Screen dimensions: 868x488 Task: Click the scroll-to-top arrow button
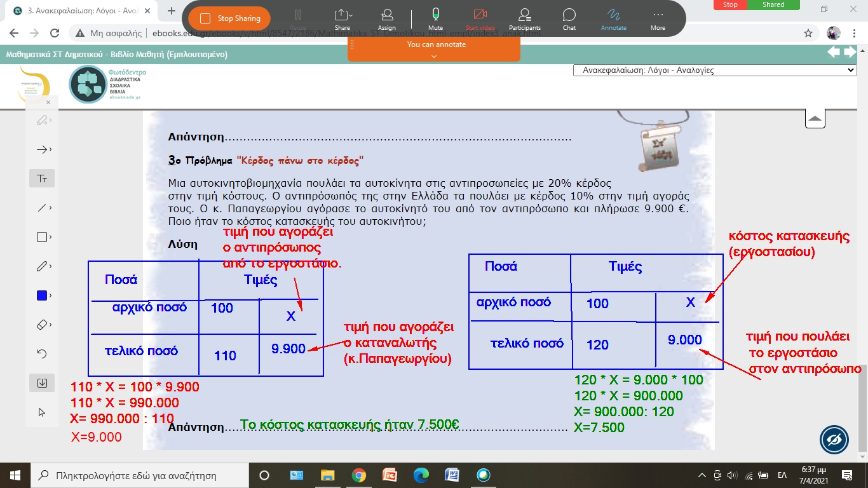point(815,118)
